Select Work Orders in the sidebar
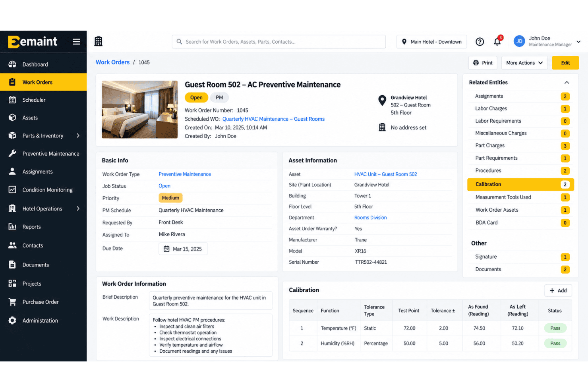Screen dimensions: 588x392 click(43, 82)
